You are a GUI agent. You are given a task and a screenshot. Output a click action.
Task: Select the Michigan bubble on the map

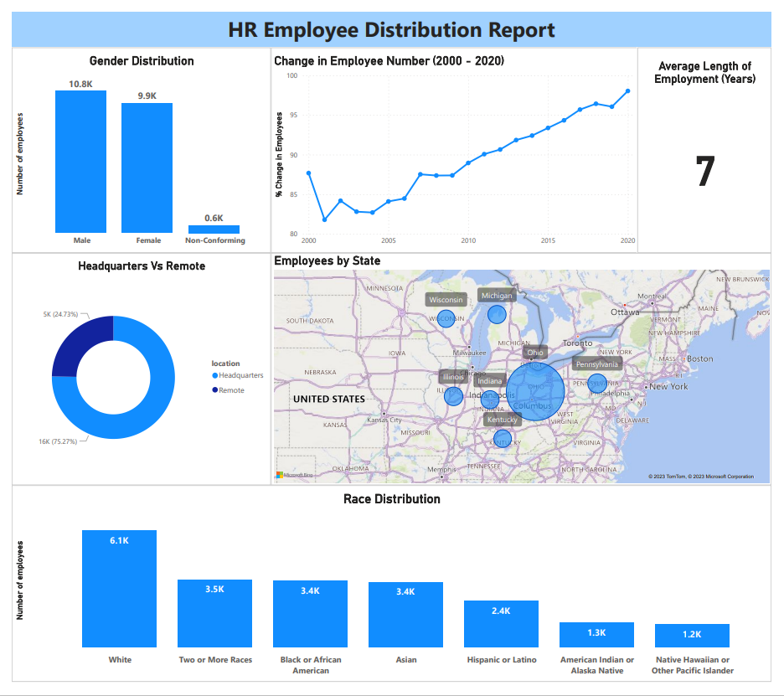coord(496,314)
